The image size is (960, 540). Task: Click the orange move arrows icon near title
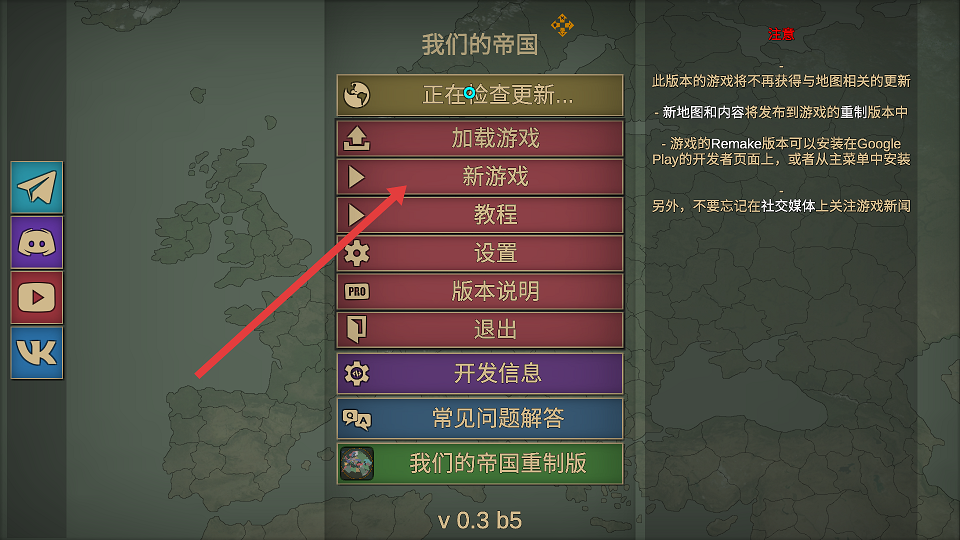tap(562, 25)
